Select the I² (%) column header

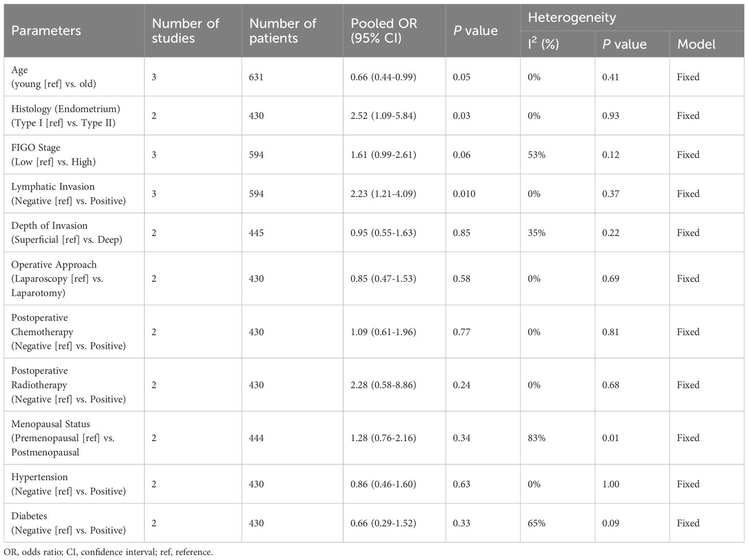(543, 44)
